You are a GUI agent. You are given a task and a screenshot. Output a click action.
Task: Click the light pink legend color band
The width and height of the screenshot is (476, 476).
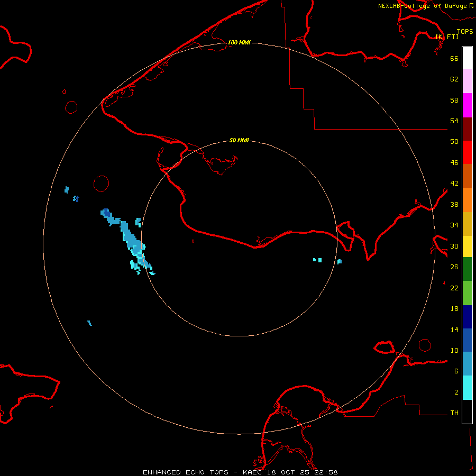(467, 81)
